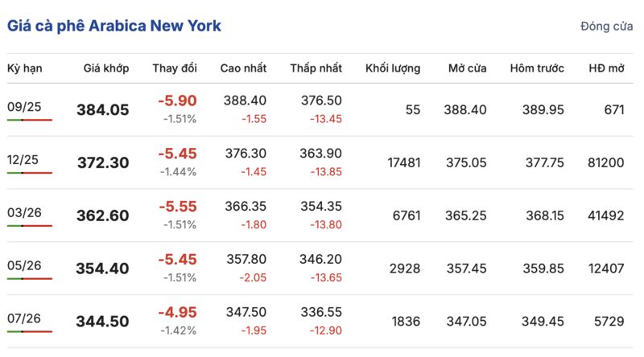Select the 12/25 contract term
The image size is (644, 357).
coord(24,159)
